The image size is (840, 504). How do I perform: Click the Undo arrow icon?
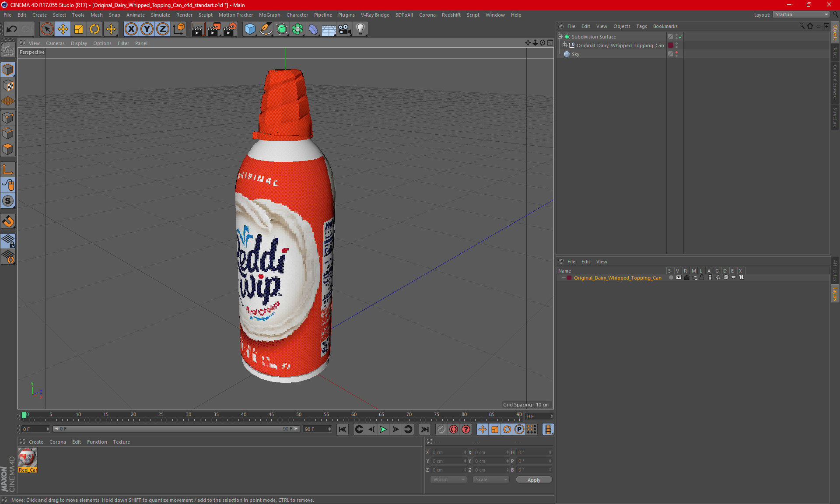tap(12, 29)
